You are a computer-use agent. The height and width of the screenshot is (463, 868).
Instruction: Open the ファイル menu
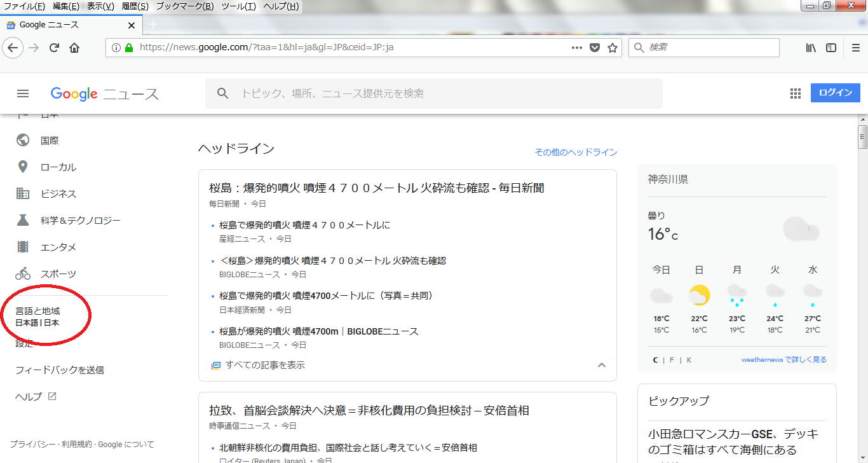(24, 6)
